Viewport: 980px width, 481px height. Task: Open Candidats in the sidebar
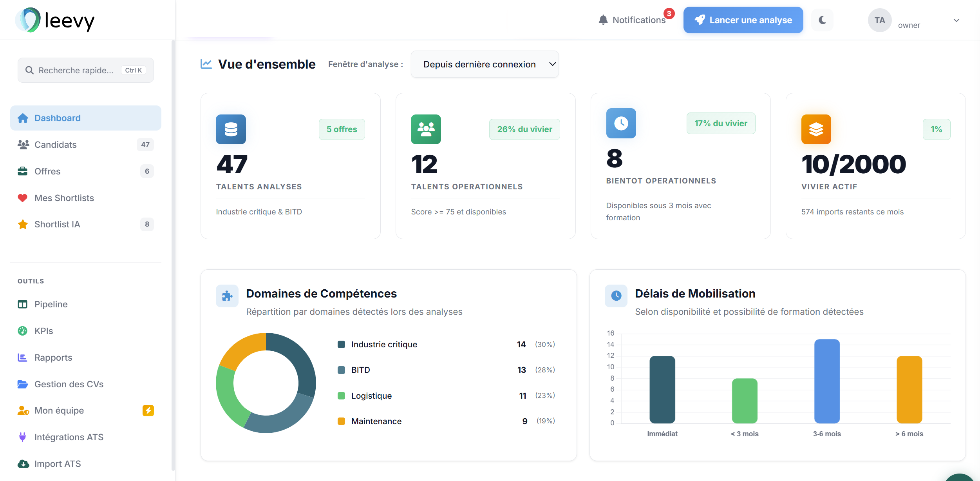pyautogui.click(x=56, y=145)
